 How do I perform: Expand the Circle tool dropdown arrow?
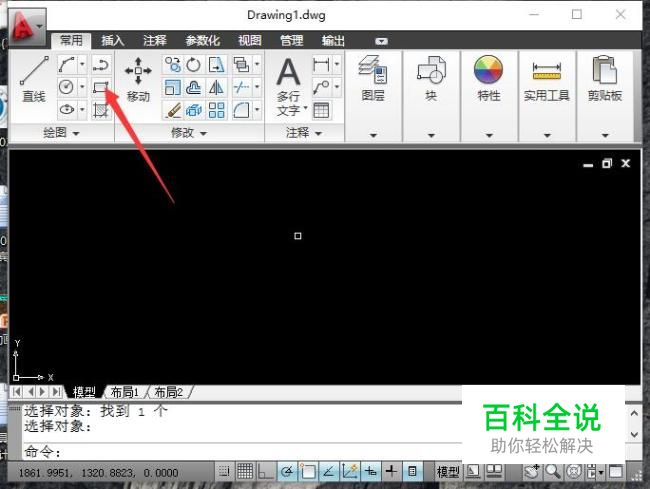click(82, 87)
